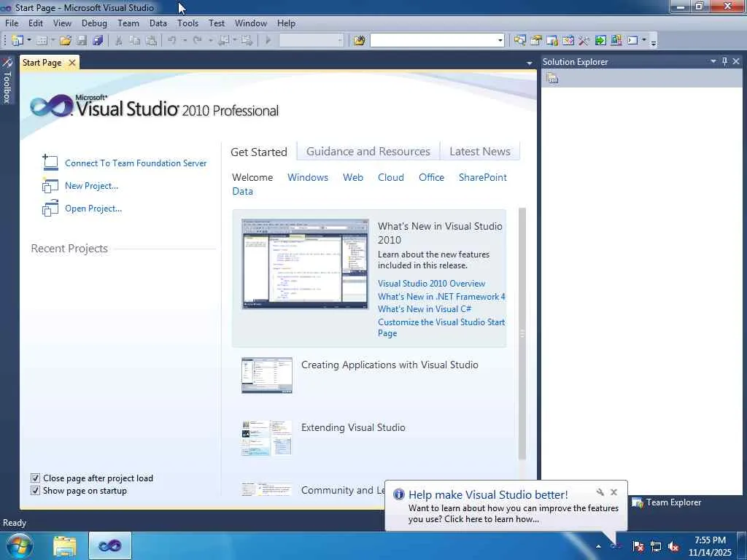
Task: Click the Save floppy disk icon
Action: (82, 41)
